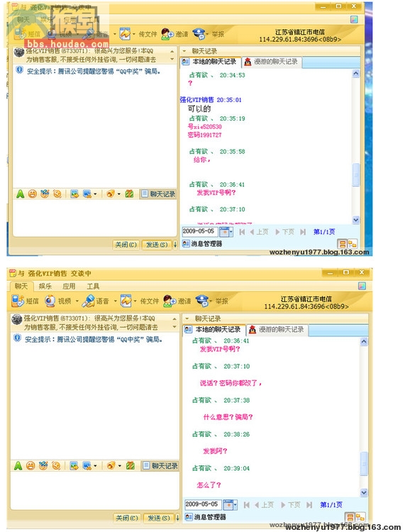Click 发送(S) button in lower window
The image size is (405, 532).
(157, 518)
